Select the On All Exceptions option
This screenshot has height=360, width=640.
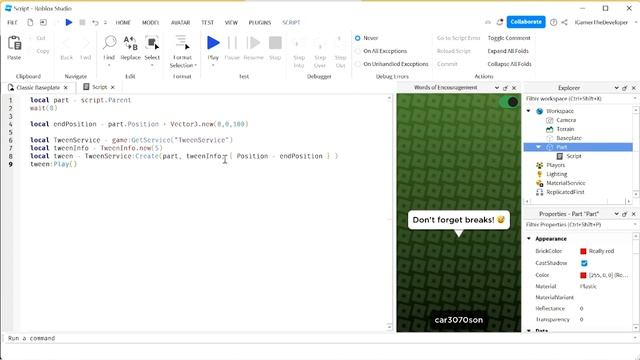(x=358, y=51)
